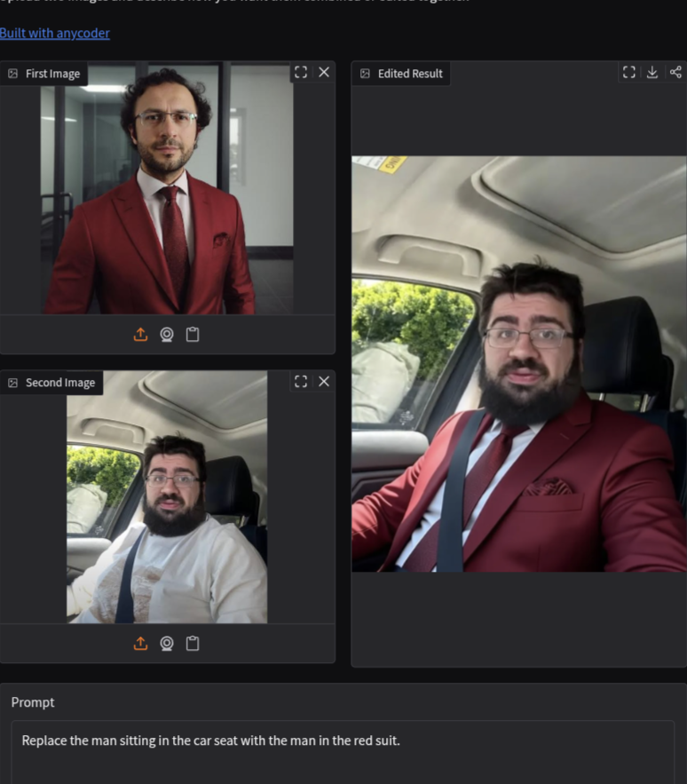
Task: Use webcam for First Image
Action: coord(167,335)
